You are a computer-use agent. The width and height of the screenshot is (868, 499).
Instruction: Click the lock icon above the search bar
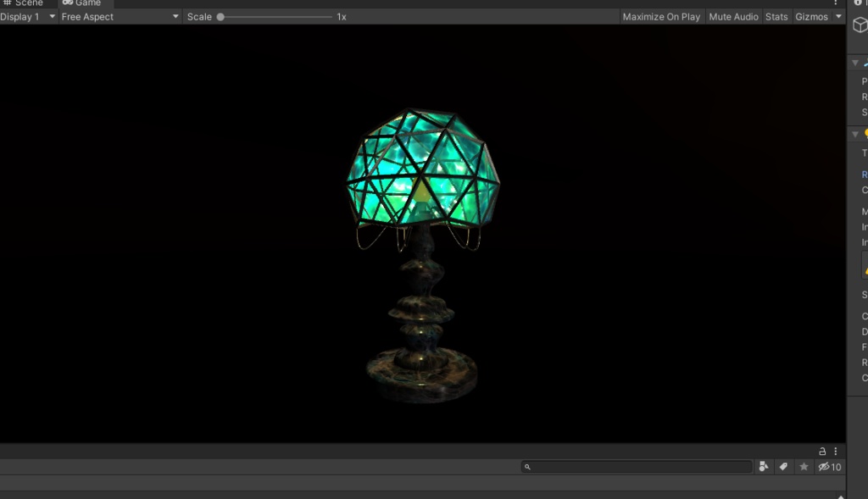(x=821, y=451)
